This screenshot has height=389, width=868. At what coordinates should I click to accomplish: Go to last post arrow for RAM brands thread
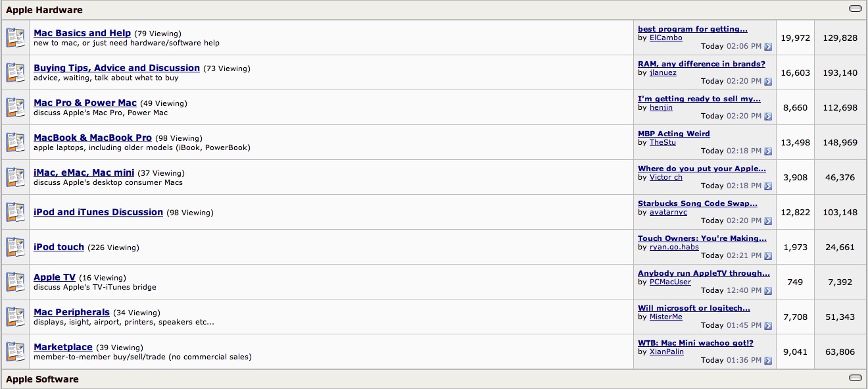click(768, 82)
